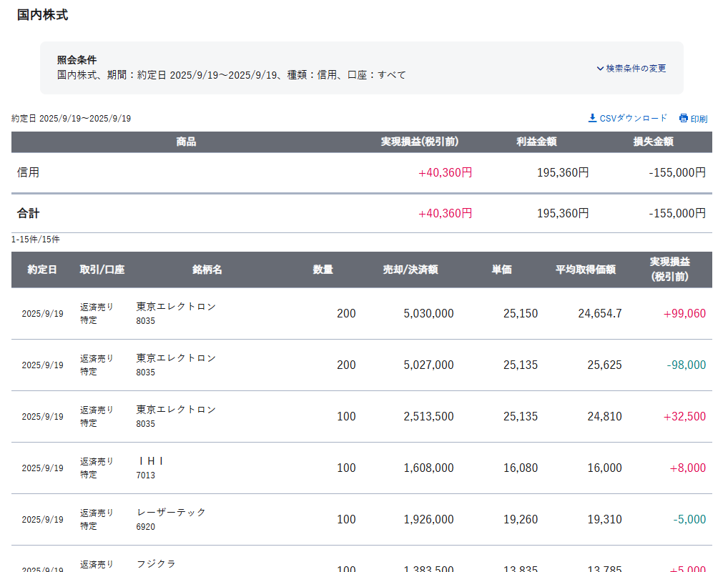Click the CSV download arrow icon

592,118
